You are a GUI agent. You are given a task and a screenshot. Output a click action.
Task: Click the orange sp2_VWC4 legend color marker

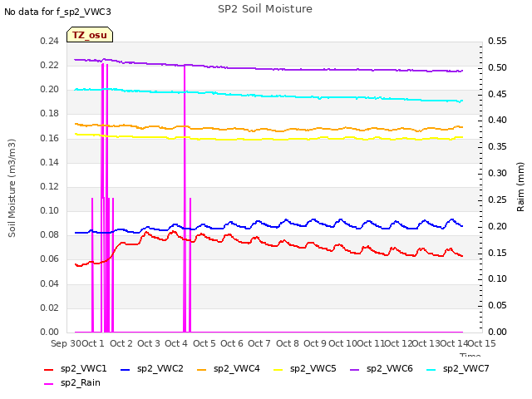pyautogui.click(x=202, y=370)
